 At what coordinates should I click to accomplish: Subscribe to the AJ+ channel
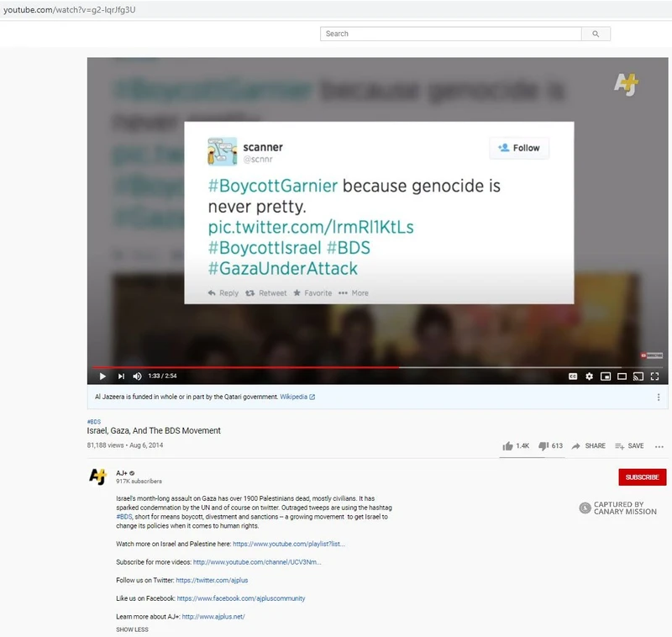642,477
